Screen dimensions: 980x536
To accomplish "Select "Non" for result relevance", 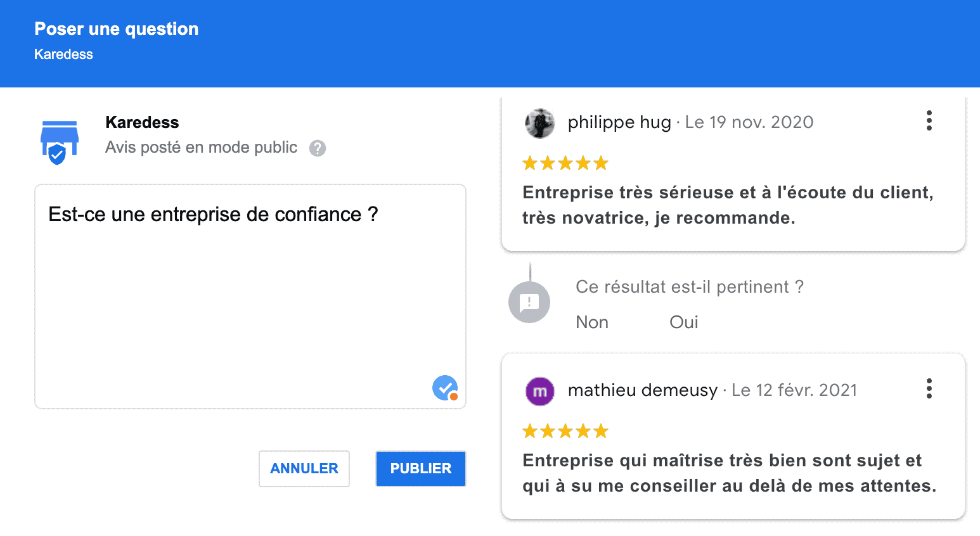I will coord(591,322).
